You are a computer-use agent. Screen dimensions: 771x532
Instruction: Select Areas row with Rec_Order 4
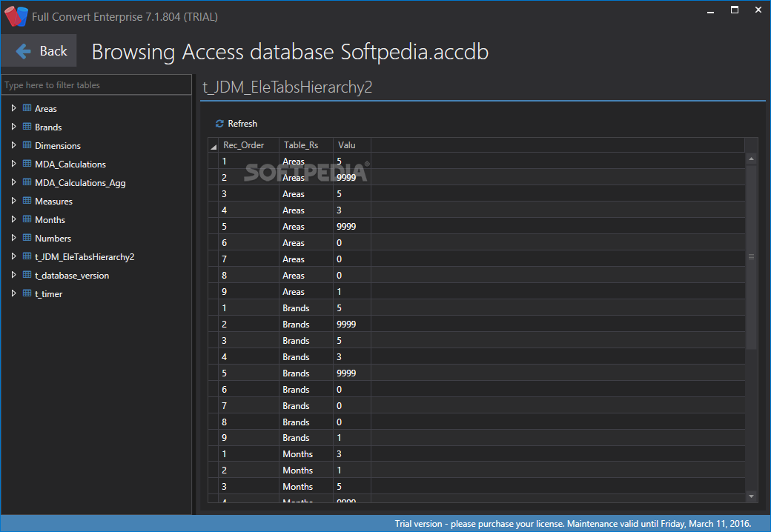[476, 210]
